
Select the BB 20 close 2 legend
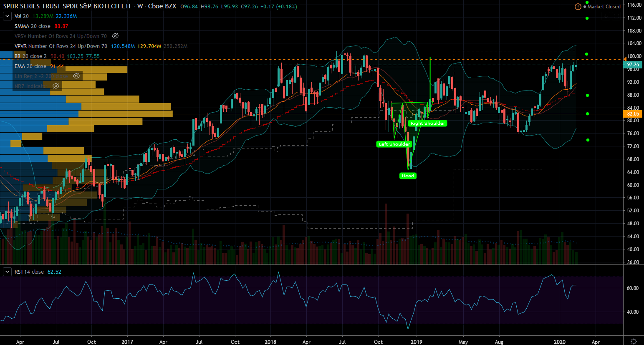30,56
